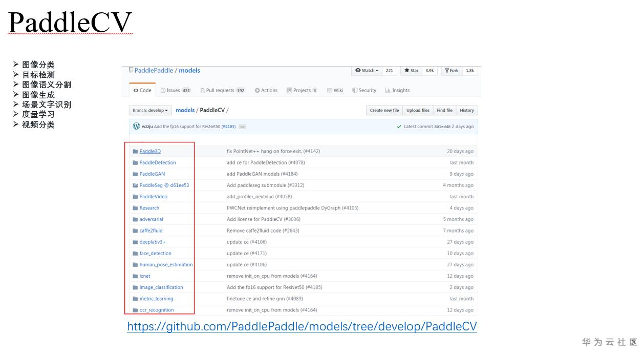
Task: Click the 1.8k forks count
Action: click(x=470, y=71)
